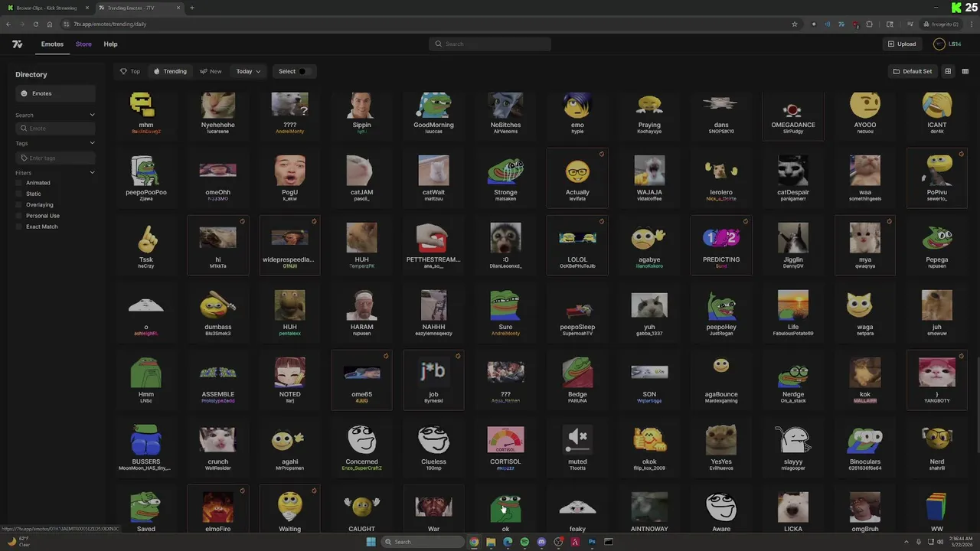Image resolution: width=980 pixels, height=551 pixels.
Task: Open the BUSSERS emote
Action: pos(146,447)
